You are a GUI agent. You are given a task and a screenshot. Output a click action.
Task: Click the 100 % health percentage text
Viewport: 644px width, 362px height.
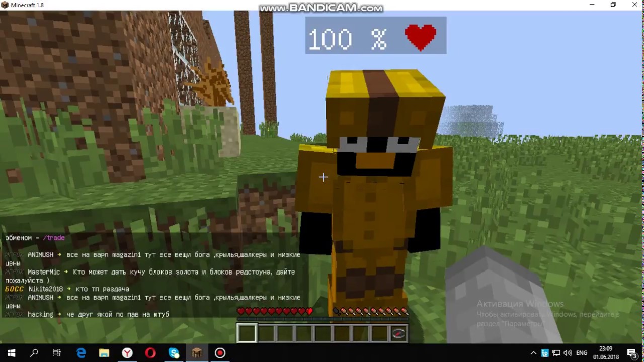coord(348,39)
